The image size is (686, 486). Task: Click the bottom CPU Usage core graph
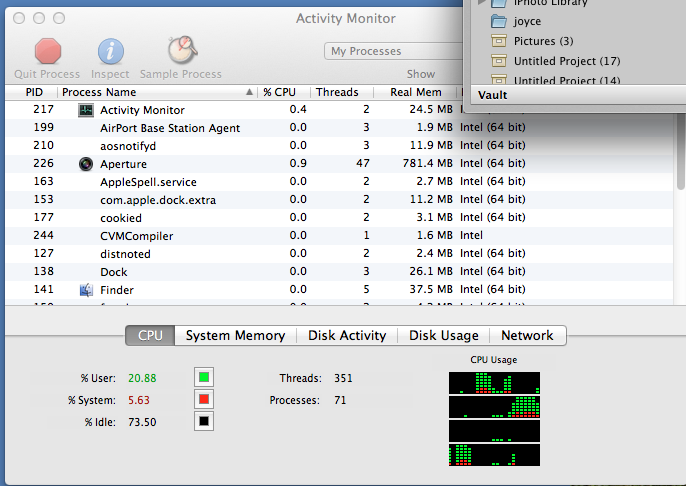494,455
